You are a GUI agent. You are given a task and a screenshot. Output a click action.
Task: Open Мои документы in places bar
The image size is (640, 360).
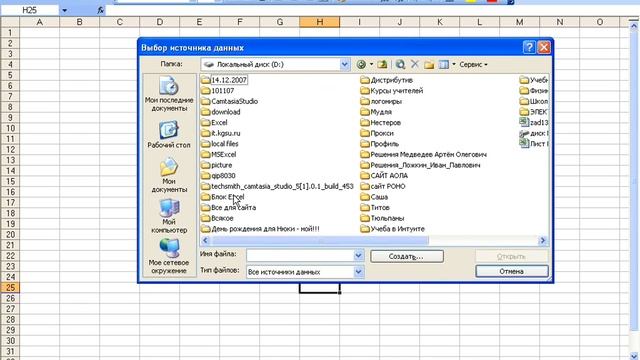coord(169,175)
